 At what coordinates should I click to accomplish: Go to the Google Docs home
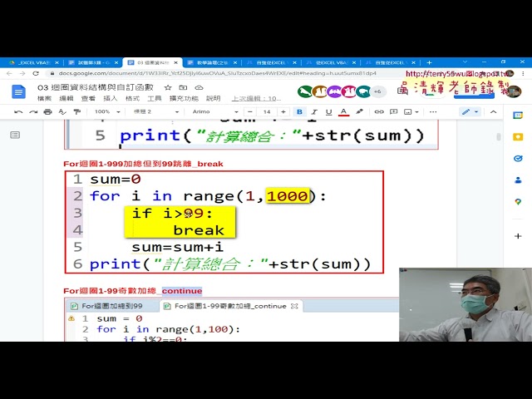point(18,92)
